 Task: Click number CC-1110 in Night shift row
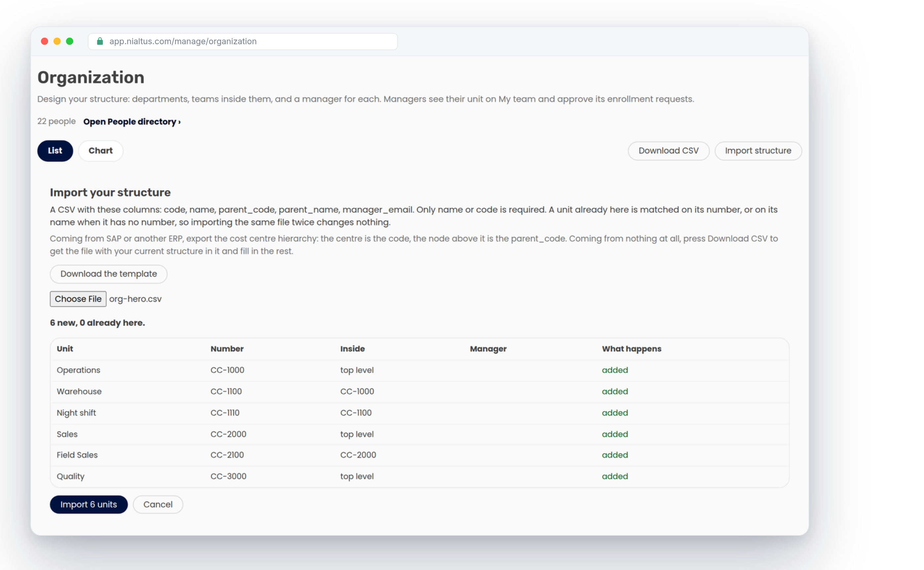[x=225, y=413]
